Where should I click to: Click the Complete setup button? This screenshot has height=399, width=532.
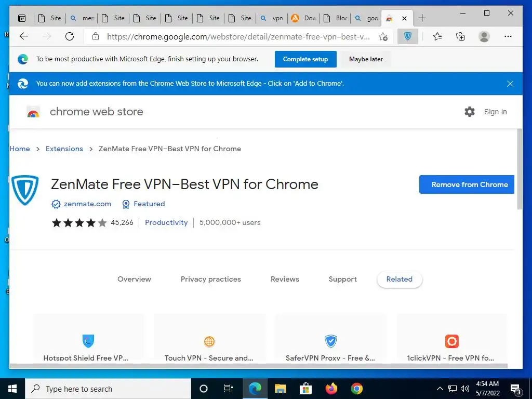pos(305,59)
